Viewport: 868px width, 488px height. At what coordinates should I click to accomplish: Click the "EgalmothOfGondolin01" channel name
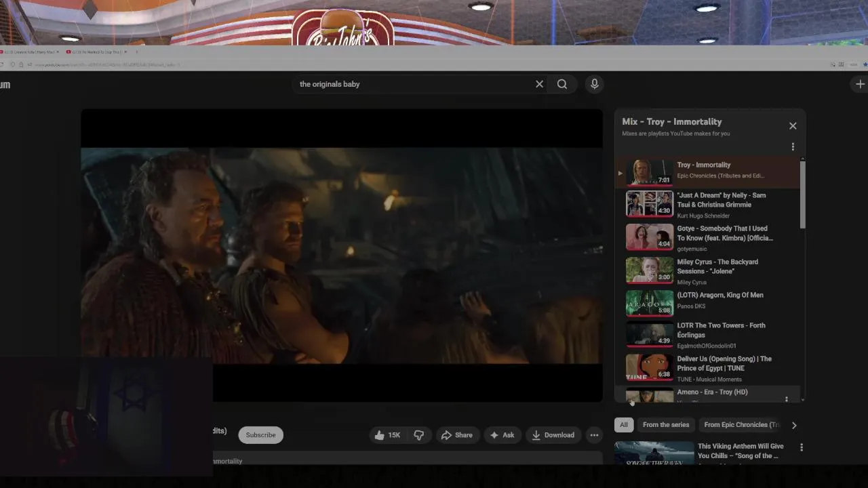[707, 346]
